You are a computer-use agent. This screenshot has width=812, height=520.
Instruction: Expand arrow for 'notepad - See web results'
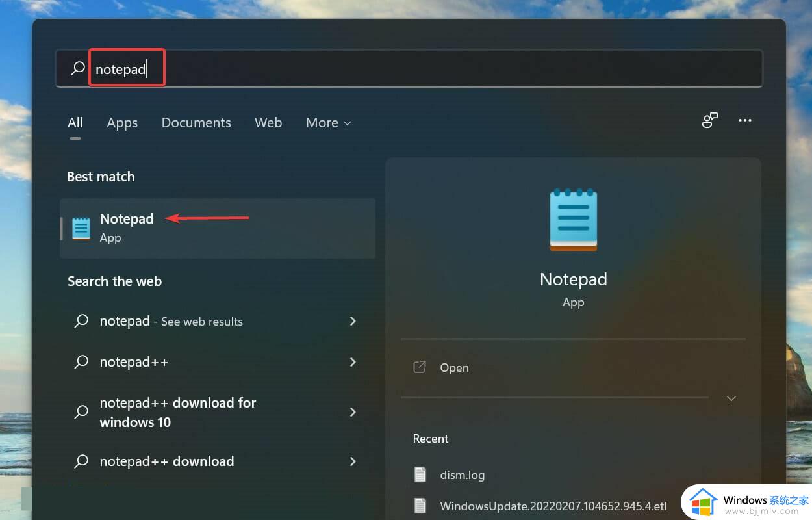click(353, 321)
